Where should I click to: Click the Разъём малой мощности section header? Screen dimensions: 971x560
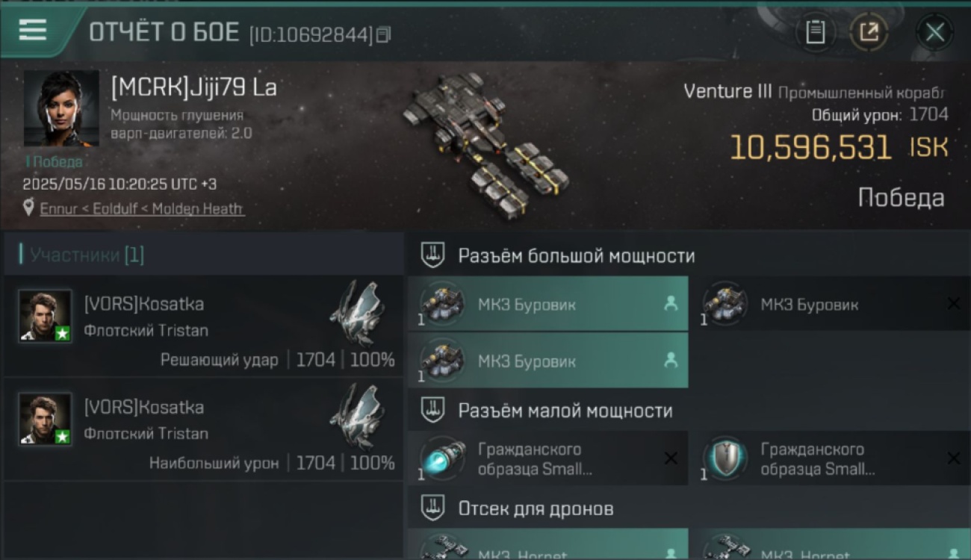click(565, 411)
